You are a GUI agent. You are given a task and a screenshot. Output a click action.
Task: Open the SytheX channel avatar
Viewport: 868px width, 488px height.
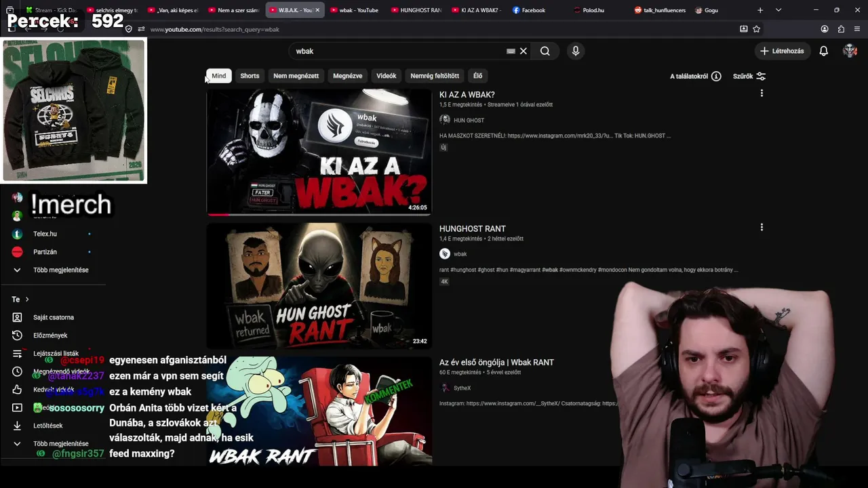tap(445, 388)
